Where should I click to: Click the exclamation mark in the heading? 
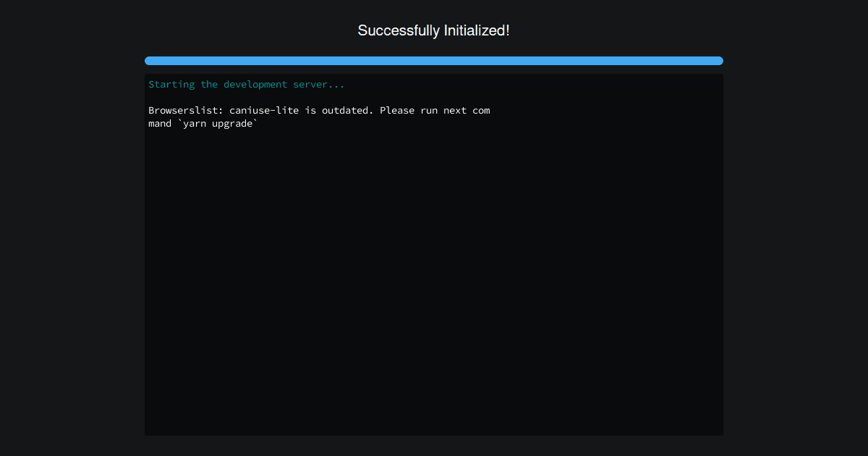[x=508, y=30]
